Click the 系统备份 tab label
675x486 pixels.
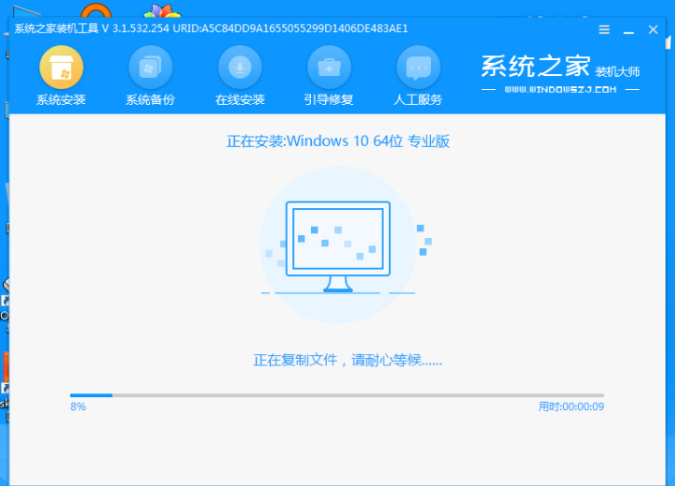150,100
